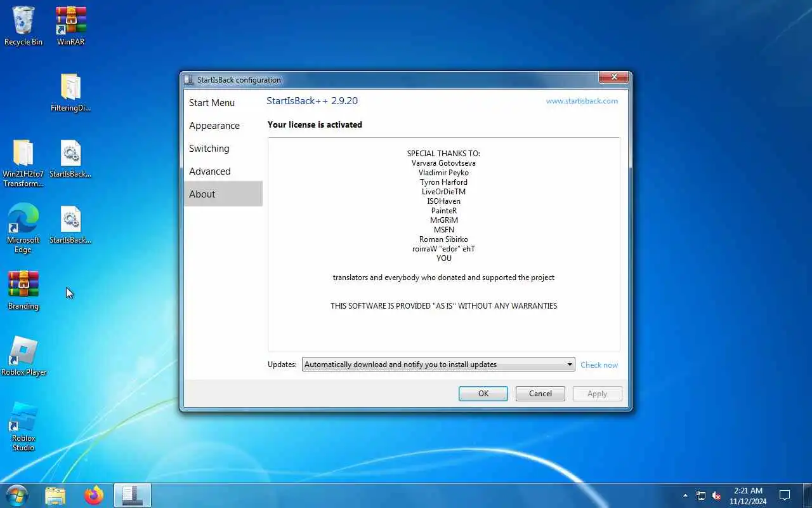The width and height of the screenshot is (812, 508).
Task: Launch the Roblox Studio shortcut
Action: [23, 426]
